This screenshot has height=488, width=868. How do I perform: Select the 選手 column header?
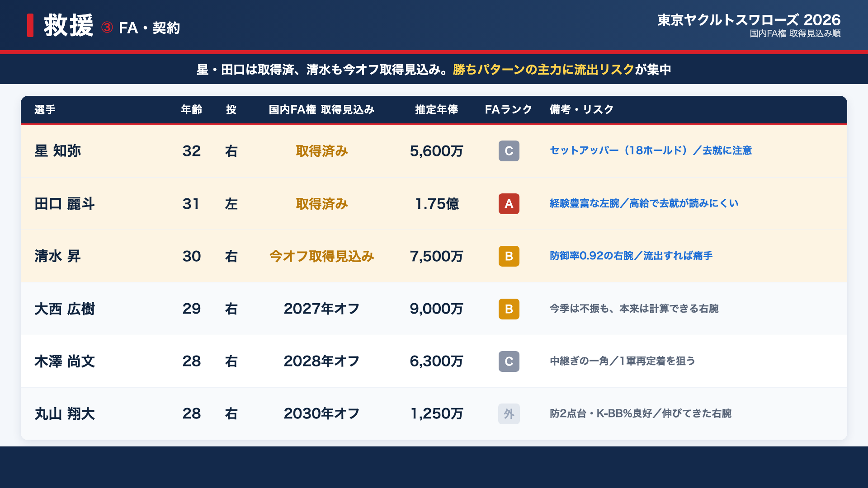pos(45,110)
